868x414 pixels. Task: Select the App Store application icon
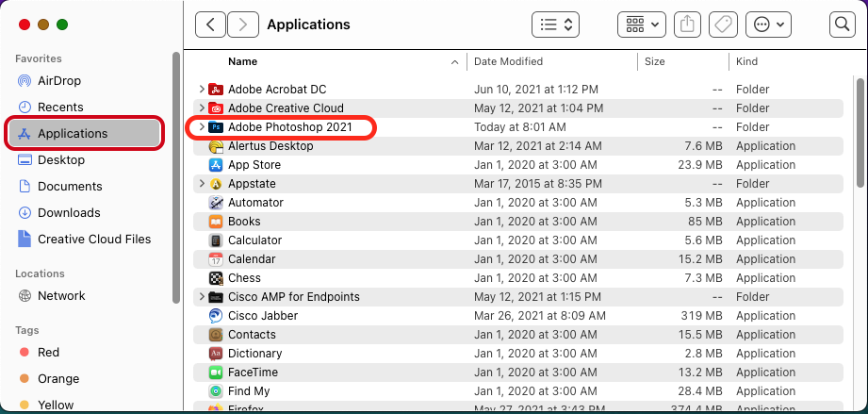coord(215,165)
